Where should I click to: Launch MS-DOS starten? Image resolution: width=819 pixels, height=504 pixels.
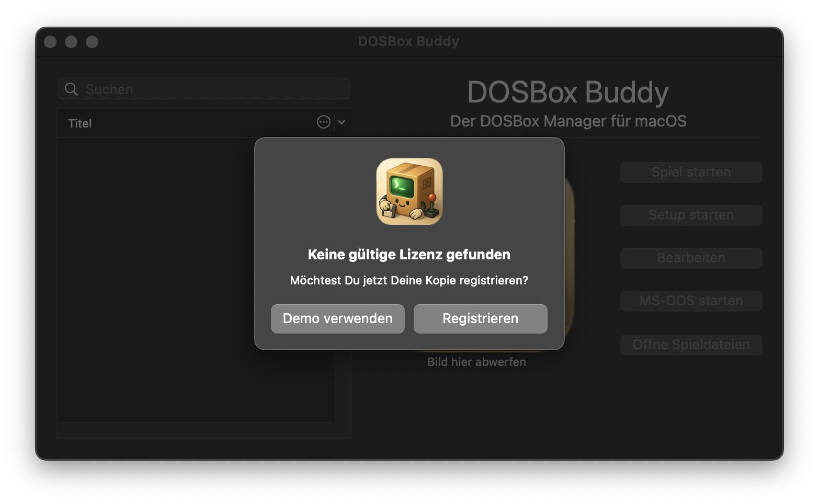coord(690,301)
